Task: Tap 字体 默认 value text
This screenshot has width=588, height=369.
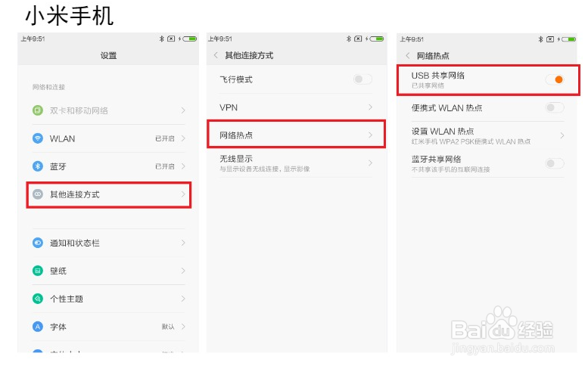Action: [168, 327]
